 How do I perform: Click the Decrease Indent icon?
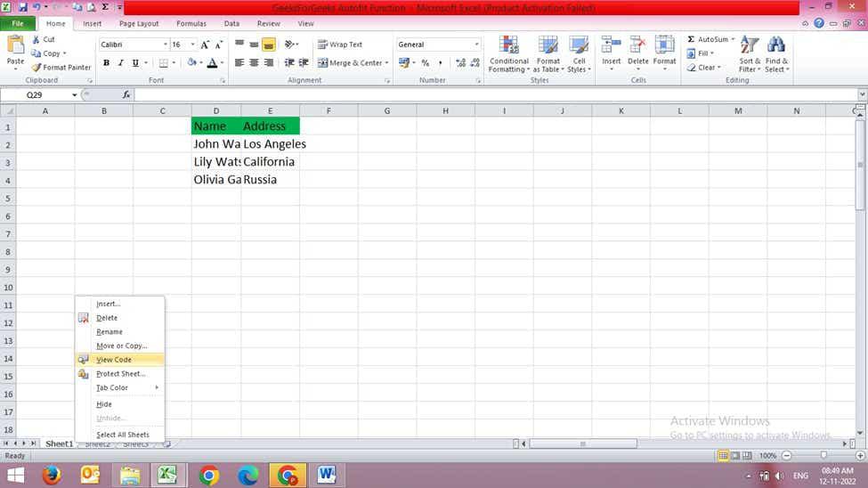click(x=289, y=63)
